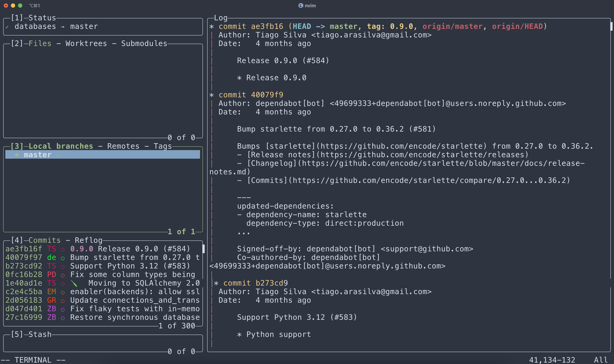Click the checkmark next to master branch
This screenshot has width=614, height=364.
pyautogui.click(x=58, y=155)
